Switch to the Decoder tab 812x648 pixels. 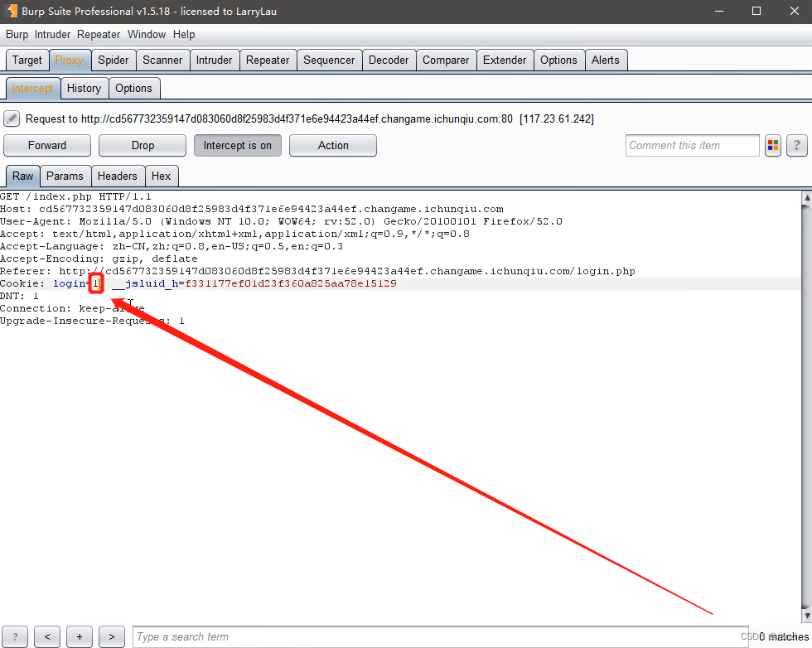(x=389, y=60)
